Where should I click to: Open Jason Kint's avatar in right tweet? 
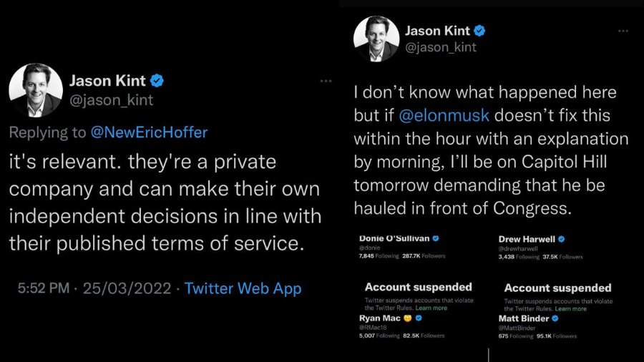click(376, 39)
